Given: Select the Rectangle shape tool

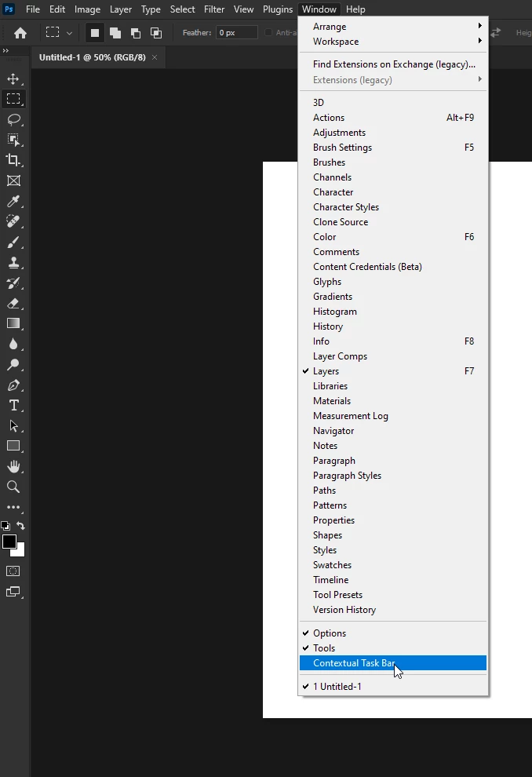Looking at the screenshot, I should (13, 446).
